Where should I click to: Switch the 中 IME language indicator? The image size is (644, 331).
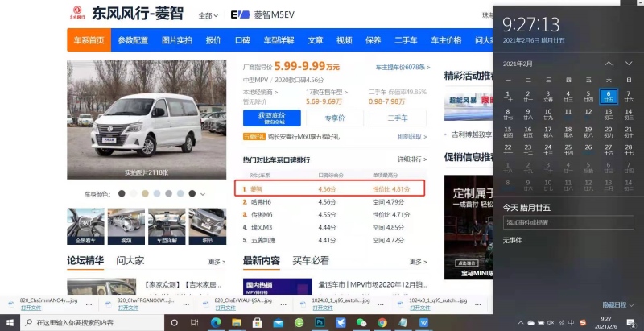click(x=572, y=323)
